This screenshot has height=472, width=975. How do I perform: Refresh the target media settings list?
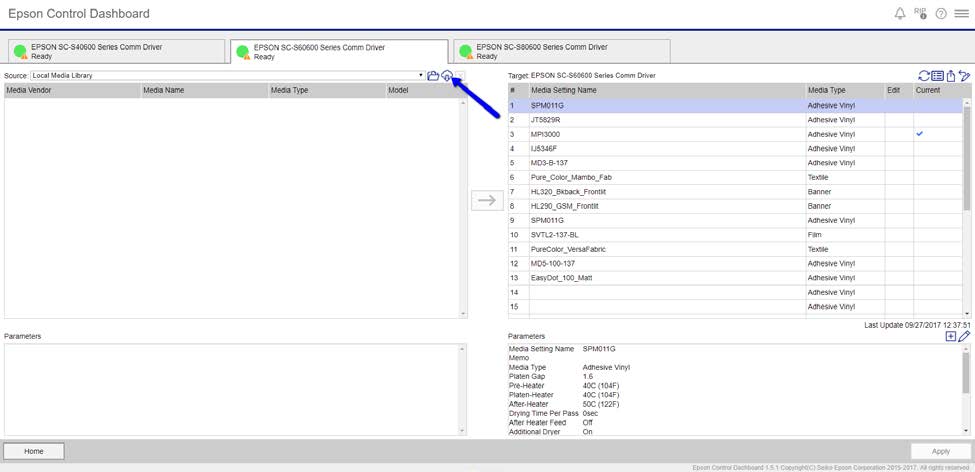924,76
